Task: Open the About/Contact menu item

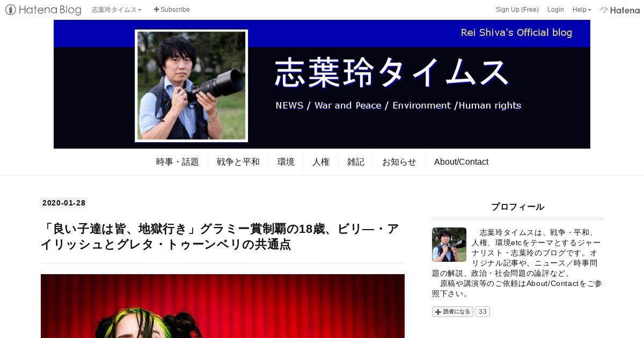Action: pos(461,162)
